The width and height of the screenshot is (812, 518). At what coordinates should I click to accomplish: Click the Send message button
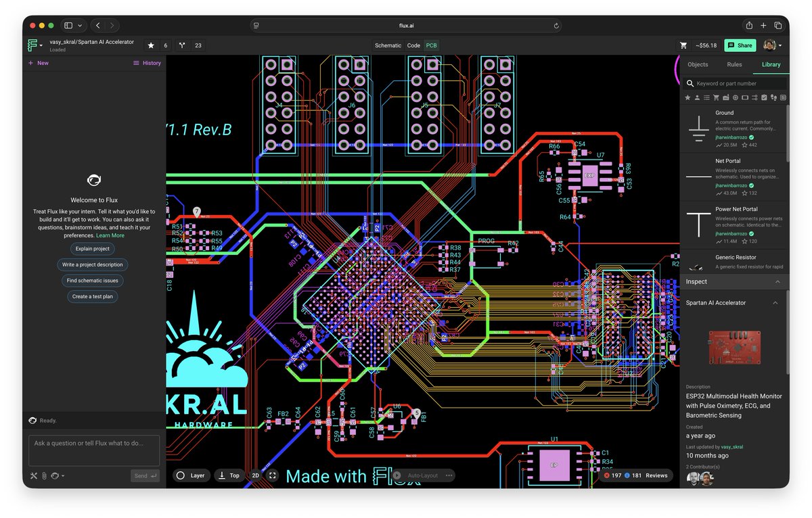point(145,476)
